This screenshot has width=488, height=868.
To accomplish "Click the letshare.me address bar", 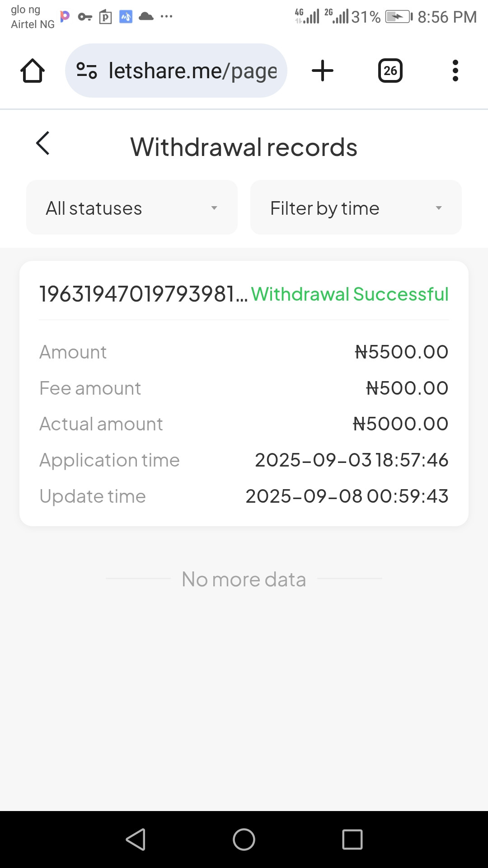I will click(192, 71).
